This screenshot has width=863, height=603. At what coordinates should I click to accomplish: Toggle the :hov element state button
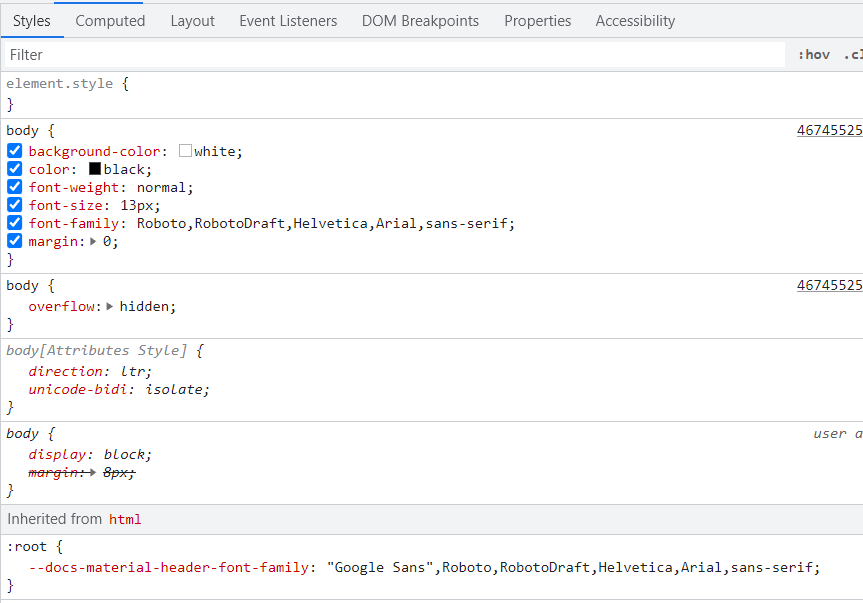[x=813, y=55]
